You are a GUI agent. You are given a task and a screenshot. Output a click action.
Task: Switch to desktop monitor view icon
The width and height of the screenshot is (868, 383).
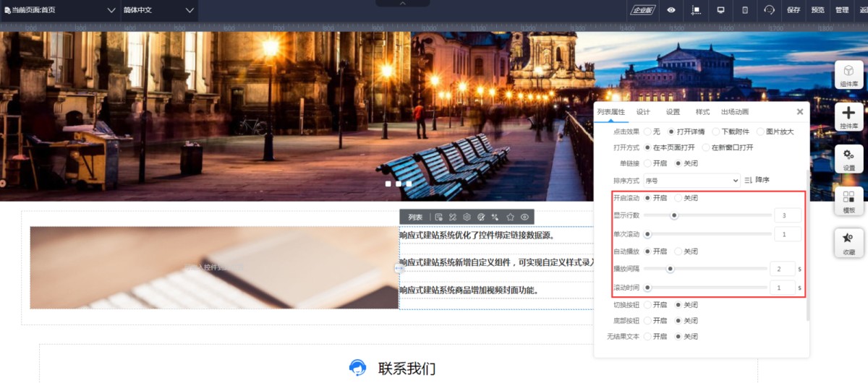click(720, 10)
